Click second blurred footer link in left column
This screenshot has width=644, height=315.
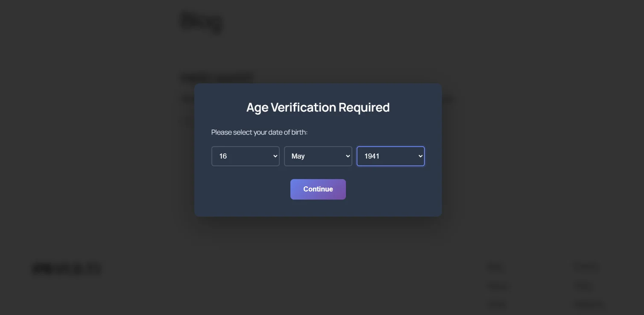498,286
